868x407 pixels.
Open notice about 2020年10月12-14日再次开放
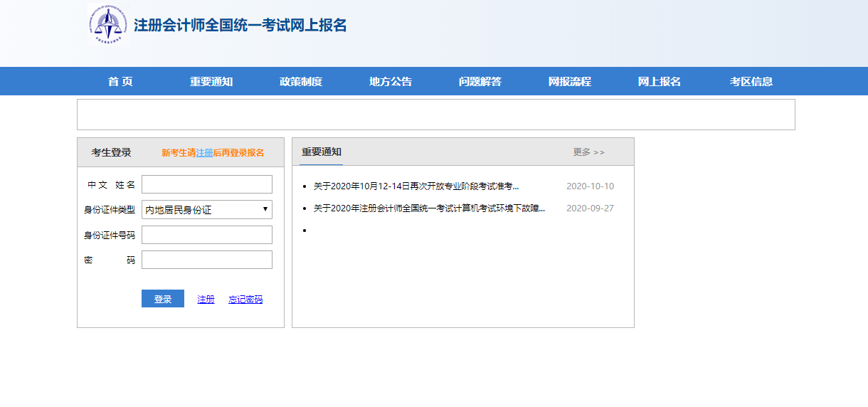[x=416, y=186]
